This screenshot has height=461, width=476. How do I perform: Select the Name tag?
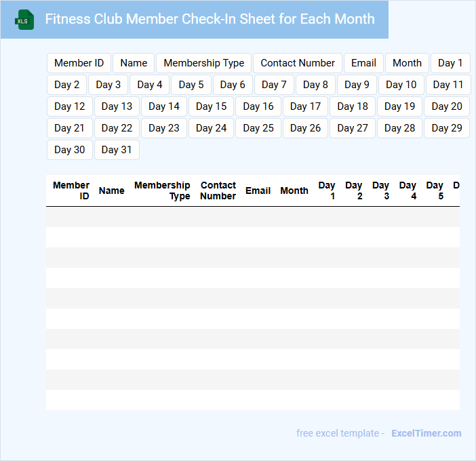point(134,63)
